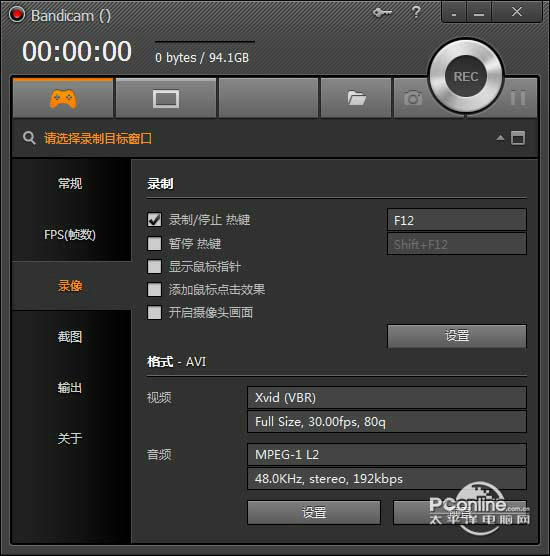Start recording with the REC button

point(466,77)
